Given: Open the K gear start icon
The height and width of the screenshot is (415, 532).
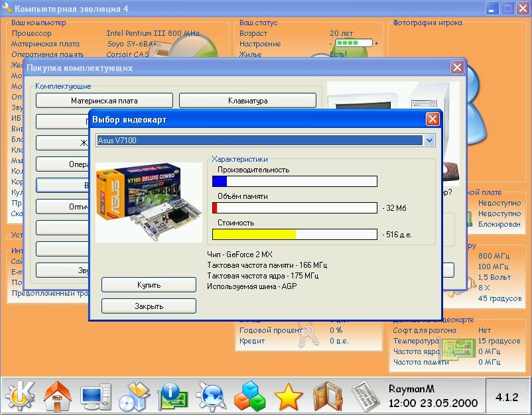Looking at the screenshot, I should coord(20,395).
